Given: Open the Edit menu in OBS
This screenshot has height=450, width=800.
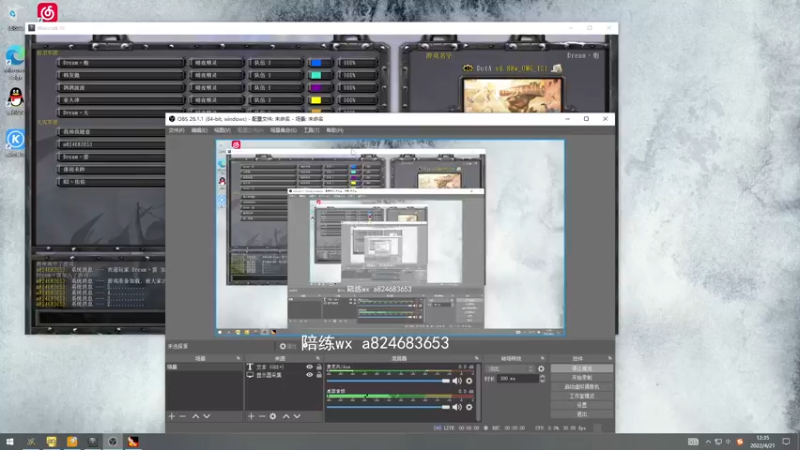Looking at the screenshot, I should coord(199,131).
